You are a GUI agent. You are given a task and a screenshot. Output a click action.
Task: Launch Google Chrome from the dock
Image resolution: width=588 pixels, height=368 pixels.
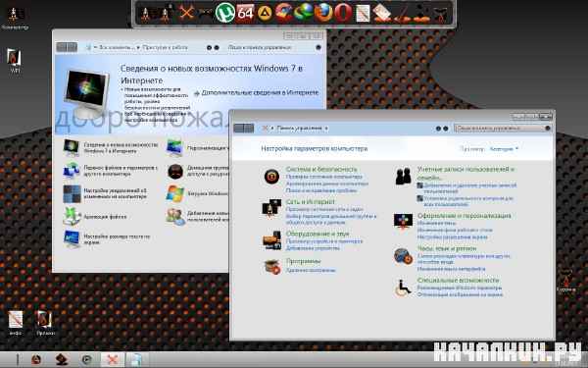pos(284,13)
